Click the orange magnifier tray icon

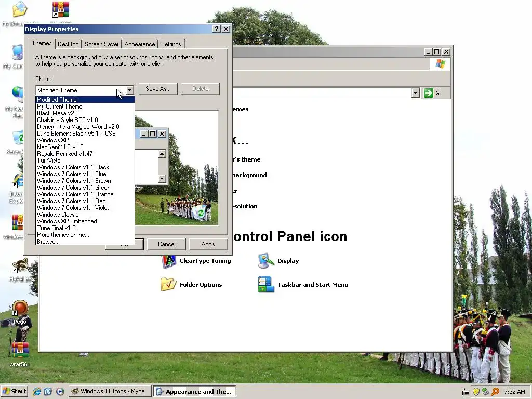click(x=495, y=392)
